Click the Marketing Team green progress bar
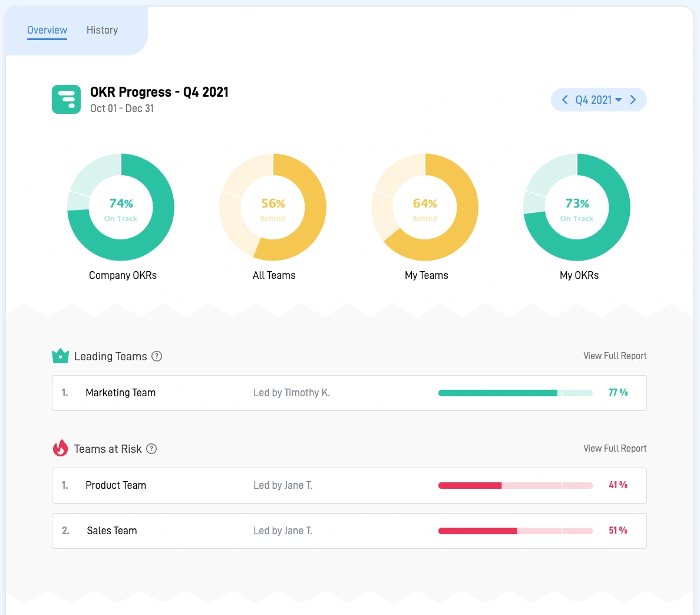700x615 pixels. [516, 393]
